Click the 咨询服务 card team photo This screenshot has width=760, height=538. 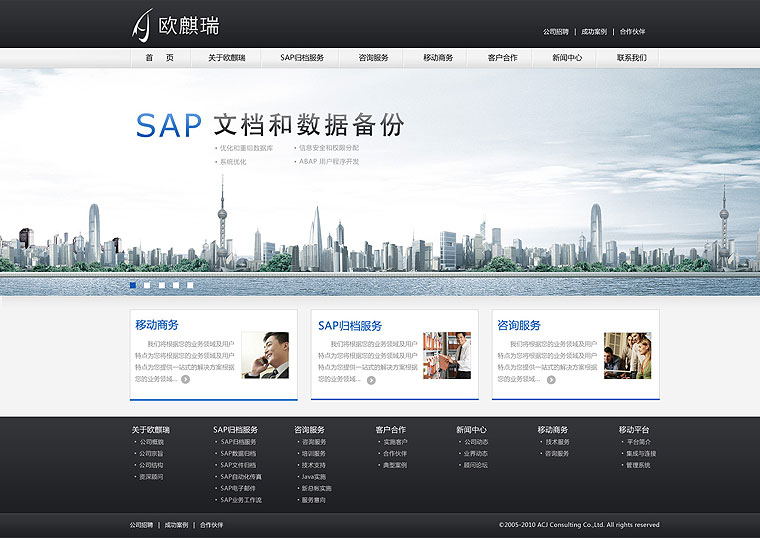[627, 355]
